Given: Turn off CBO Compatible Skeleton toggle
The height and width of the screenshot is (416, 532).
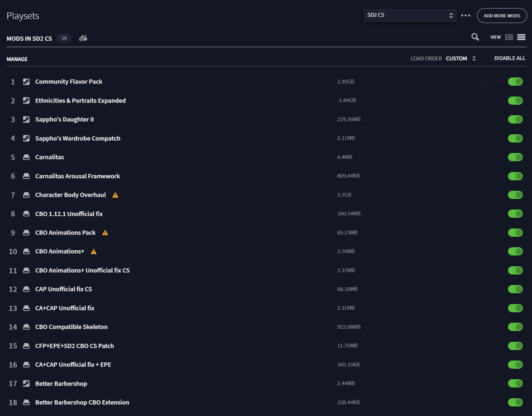Looking at the screenshot, I should click(515, 327).
